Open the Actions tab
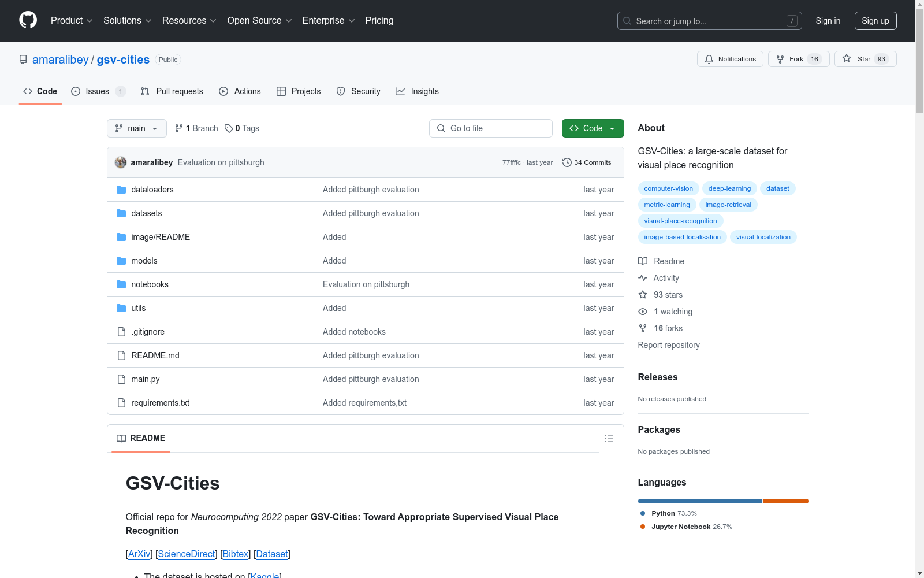Image resolution: width=924 pixels, height=578 pixels. [x=240, y=91]
